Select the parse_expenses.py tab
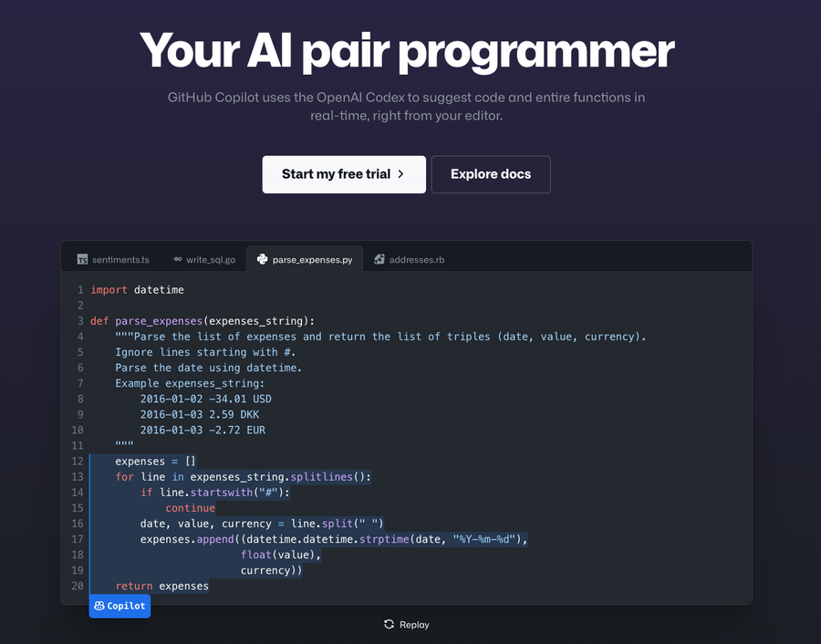The height and width of the screenshot is (644, 821). (305, 259)
